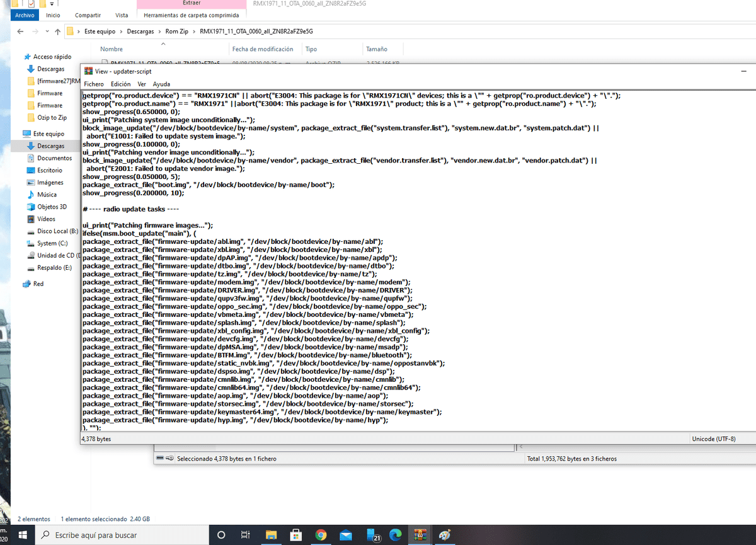Open recent locations dropdown next to arrows
This screenshot has width=756, height=545.
[47, 32]
